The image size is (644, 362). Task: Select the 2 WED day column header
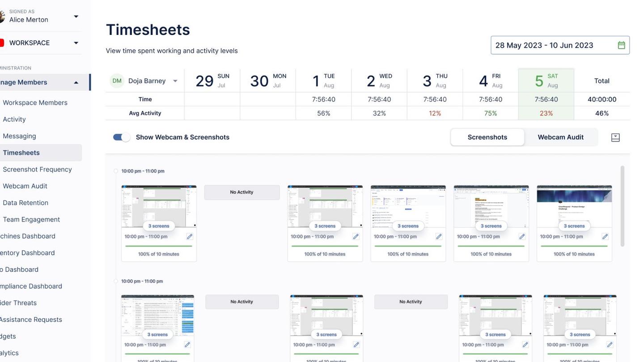[379, 81]
